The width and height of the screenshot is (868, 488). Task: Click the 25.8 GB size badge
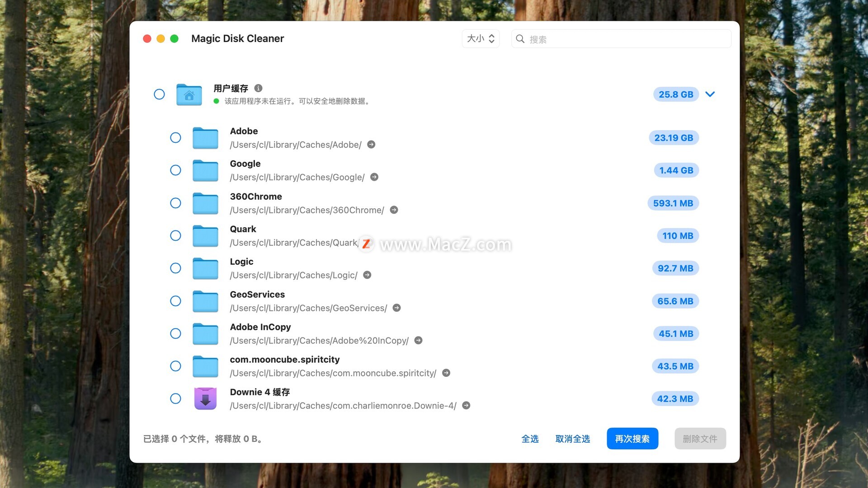676,94
